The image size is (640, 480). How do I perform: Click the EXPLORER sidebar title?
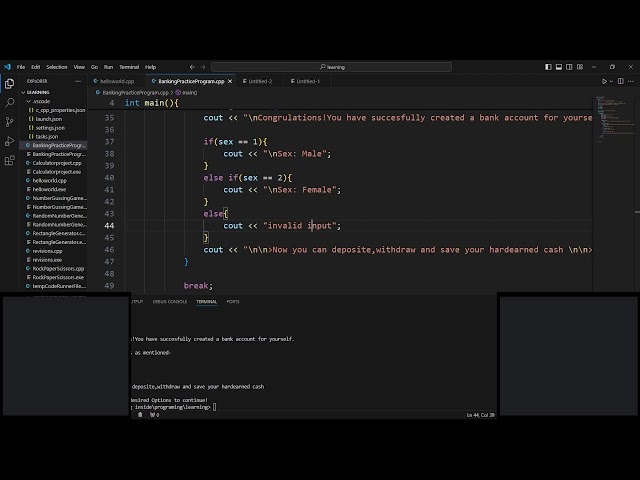pos(37,81)
